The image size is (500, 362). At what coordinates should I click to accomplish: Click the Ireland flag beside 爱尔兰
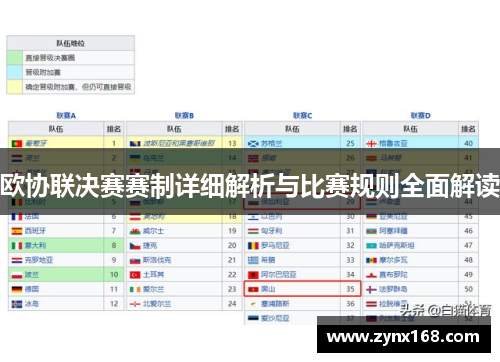135,289
